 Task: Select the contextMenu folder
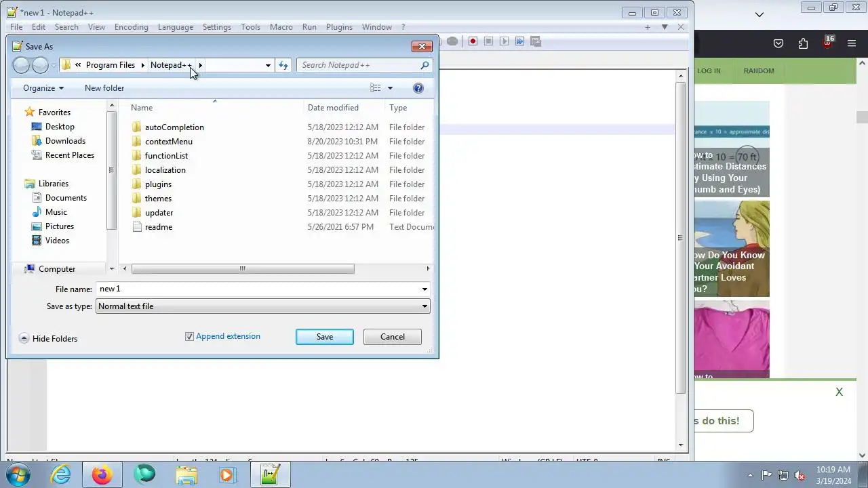[169, 142]
